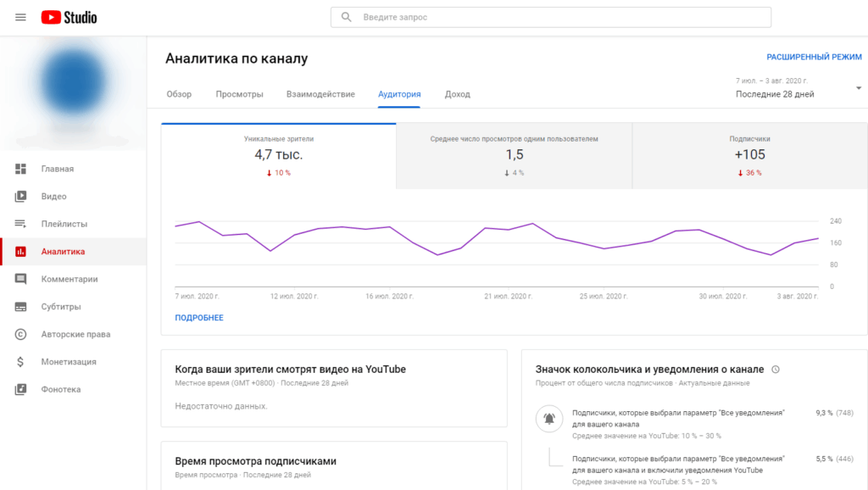Click the Комментарии speech bubble icon
The height and width of the screenshot is (490, 868).
(20, 279)
